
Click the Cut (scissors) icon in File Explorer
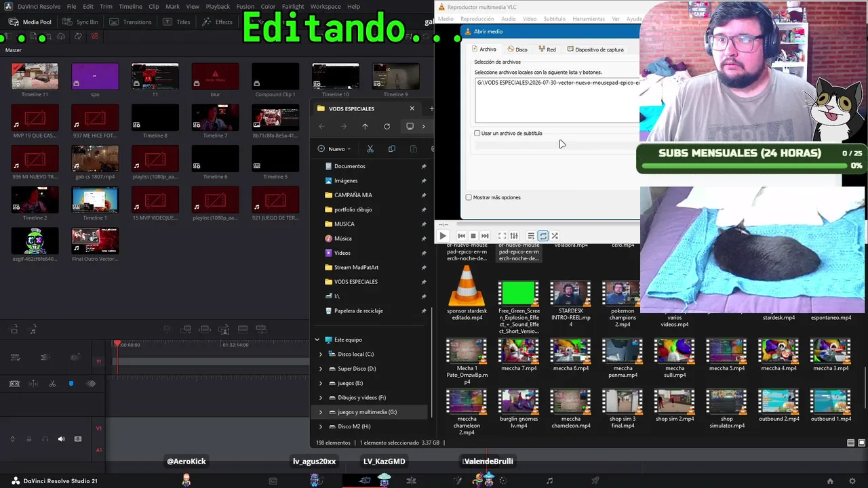coord(370,149)
